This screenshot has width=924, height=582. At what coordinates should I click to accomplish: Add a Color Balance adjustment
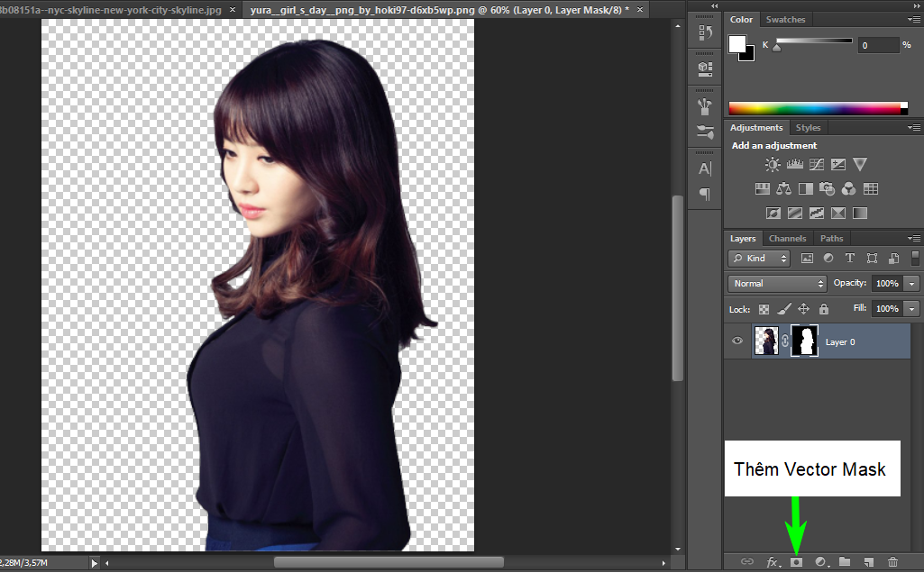pos(784,189)
